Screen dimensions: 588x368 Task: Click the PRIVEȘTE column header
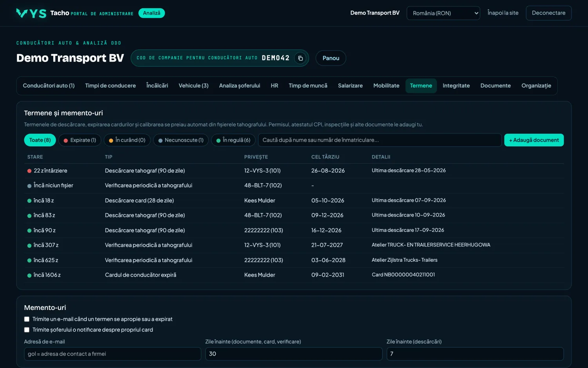tap(256, 157)
